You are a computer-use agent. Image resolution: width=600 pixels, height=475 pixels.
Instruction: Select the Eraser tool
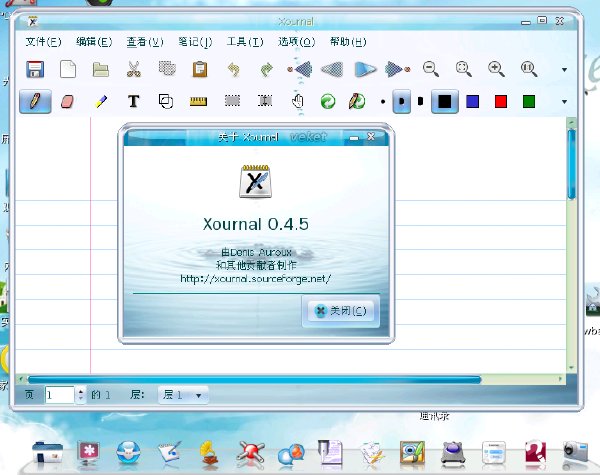coord(67,101)
